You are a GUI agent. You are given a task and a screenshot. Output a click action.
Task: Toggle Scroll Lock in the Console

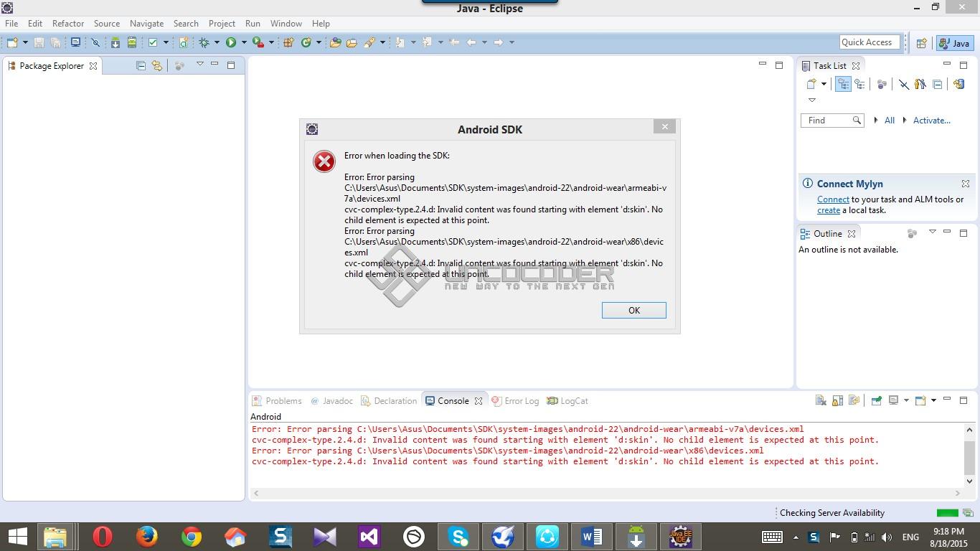(x=837, y=400)
